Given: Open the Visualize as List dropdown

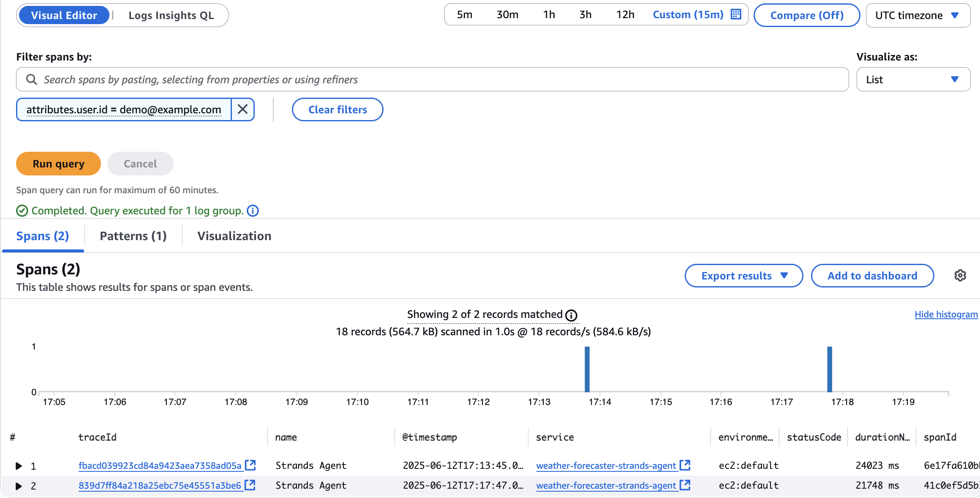Looking at the screenshot, I should (913, 79).
